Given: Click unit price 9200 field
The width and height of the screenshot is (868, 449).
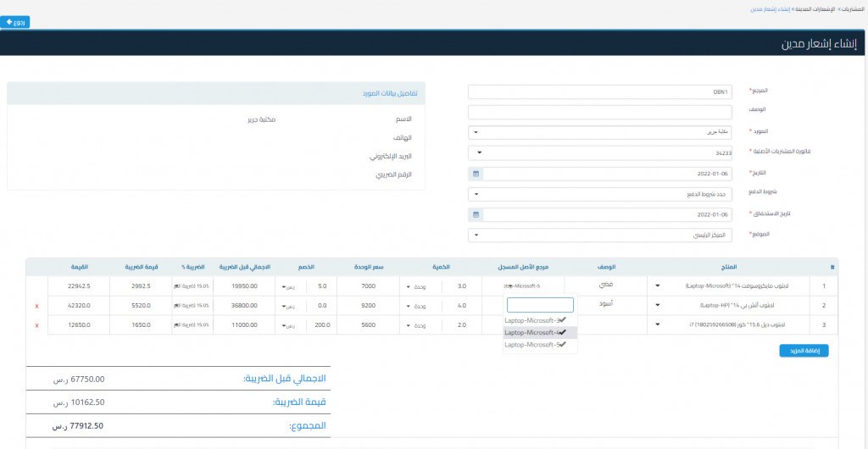Looking at the screenshot, I should (x=368, y=305).
